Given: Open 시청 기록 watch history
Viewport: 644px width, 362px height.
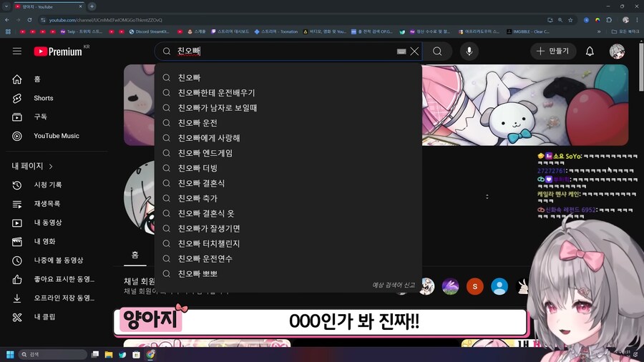Looking at the screenshot, I should click(57, 185).
